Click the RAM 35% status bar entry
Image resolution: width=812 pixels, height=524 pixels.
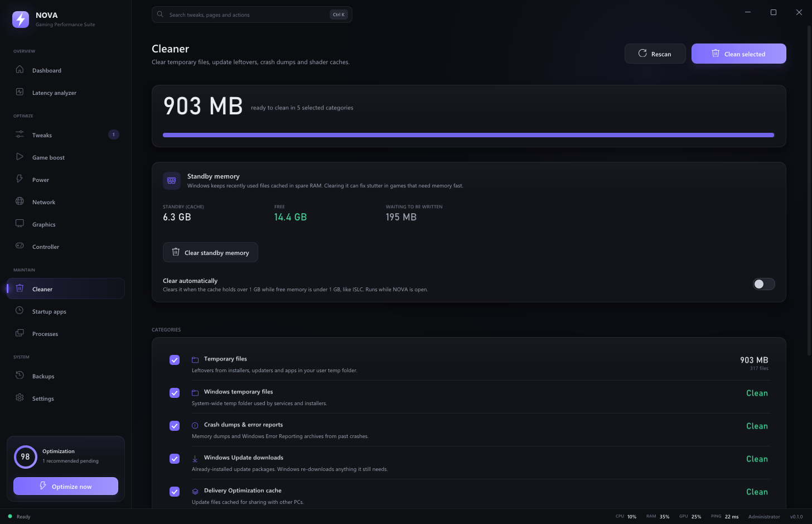pos(658,516)
